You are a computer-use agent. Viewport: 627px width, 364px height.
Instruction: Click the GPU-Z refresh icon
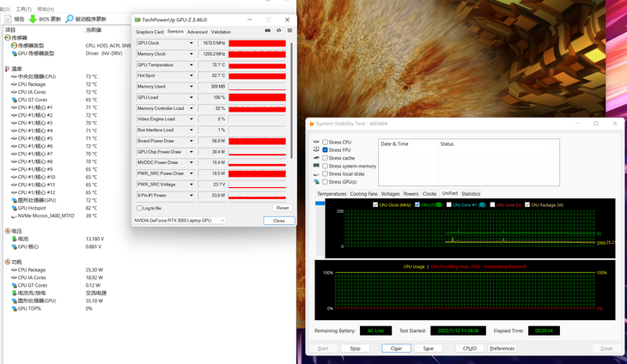click(278, 31)
